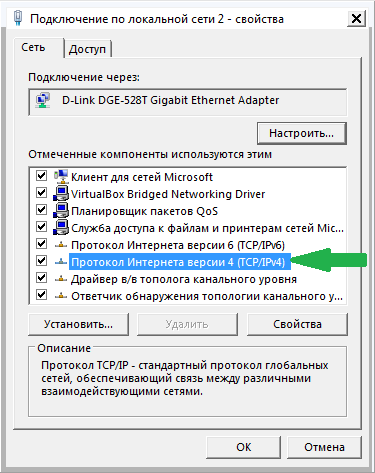
Task: Click the QoS packet scheduler icon
Action: click(61, 211)
